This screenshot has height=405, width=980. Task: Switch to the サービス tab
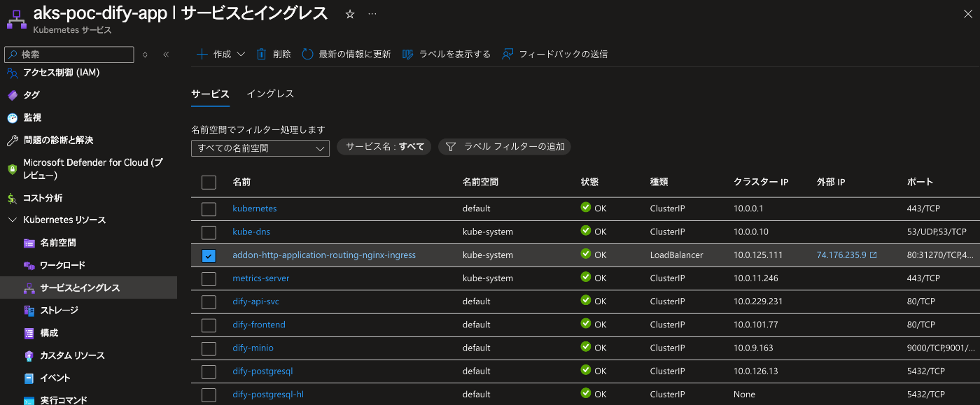point(210,94)
